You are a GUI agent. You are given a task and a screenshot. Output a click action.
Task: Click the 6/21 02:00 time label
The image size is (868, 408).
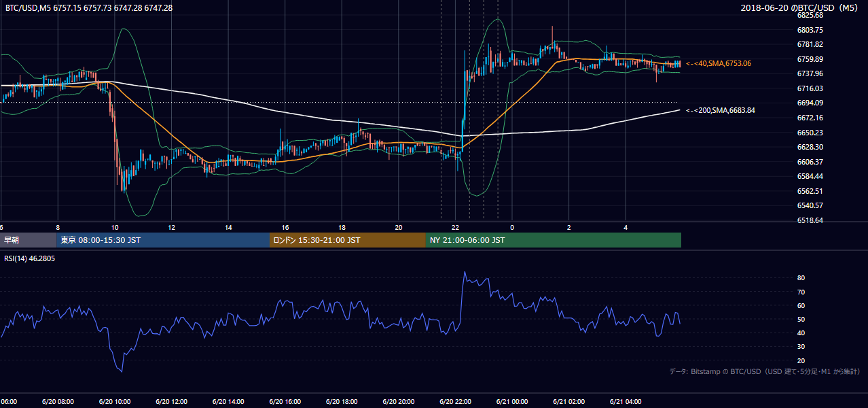[x=569, y=401]
